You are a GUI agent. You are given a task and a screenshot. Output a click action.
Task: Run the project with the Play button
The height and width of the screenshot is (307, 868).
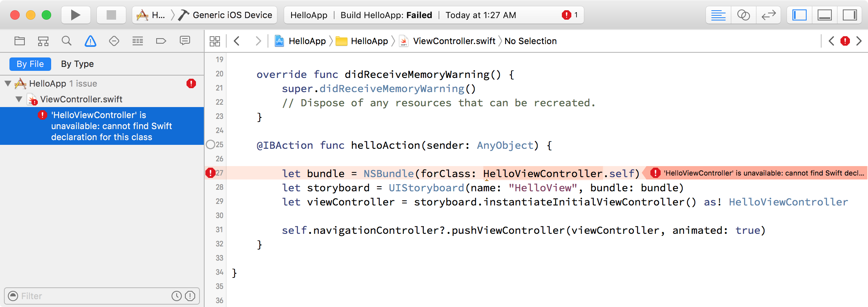(x=76, y=15)
